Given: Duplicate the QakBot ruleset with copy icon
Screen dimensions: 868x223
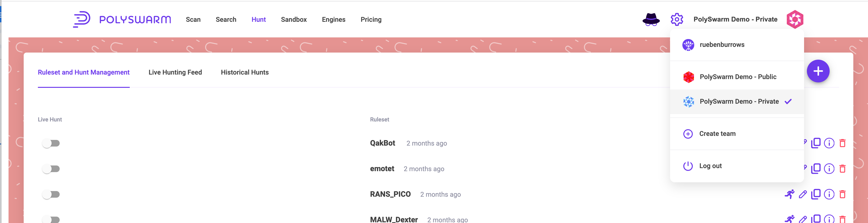Looking at the screenshot, I should (816, 143).
